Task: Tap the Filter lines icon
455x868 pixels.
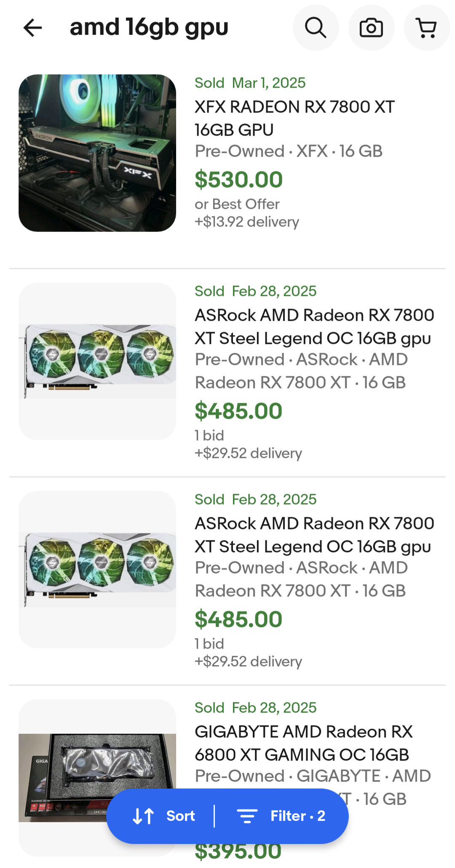Action: (247, 816)
